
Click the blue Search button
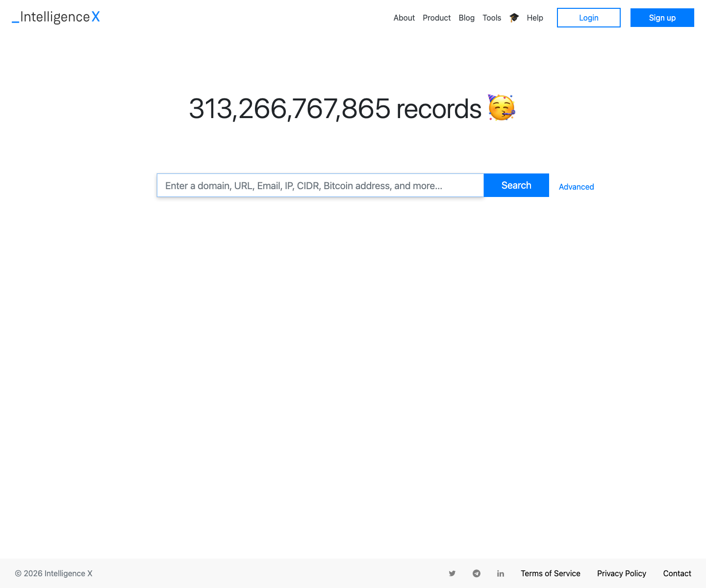(x=516, y=185)
